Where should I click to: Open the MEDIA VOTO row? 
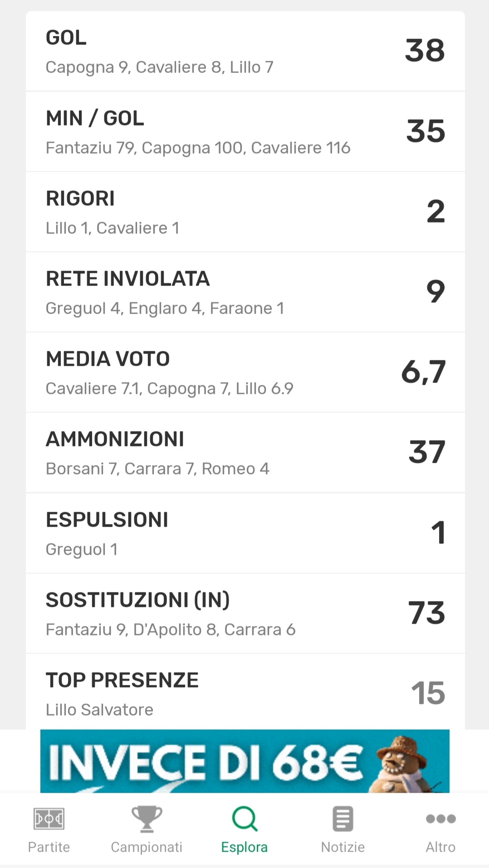pos(245,373)
